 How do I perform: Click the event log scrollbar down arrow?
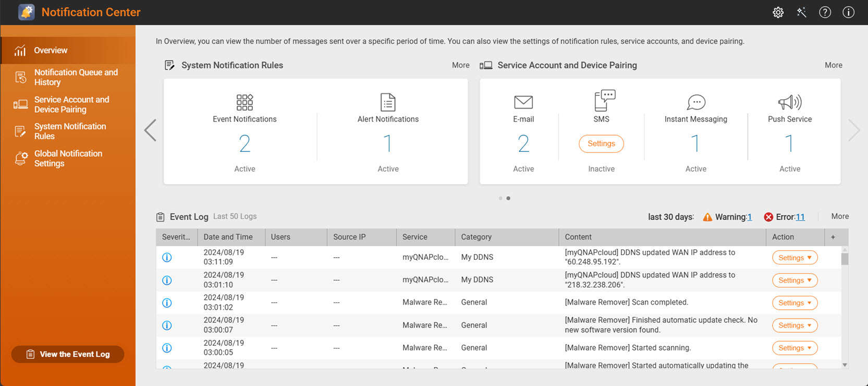845,365
